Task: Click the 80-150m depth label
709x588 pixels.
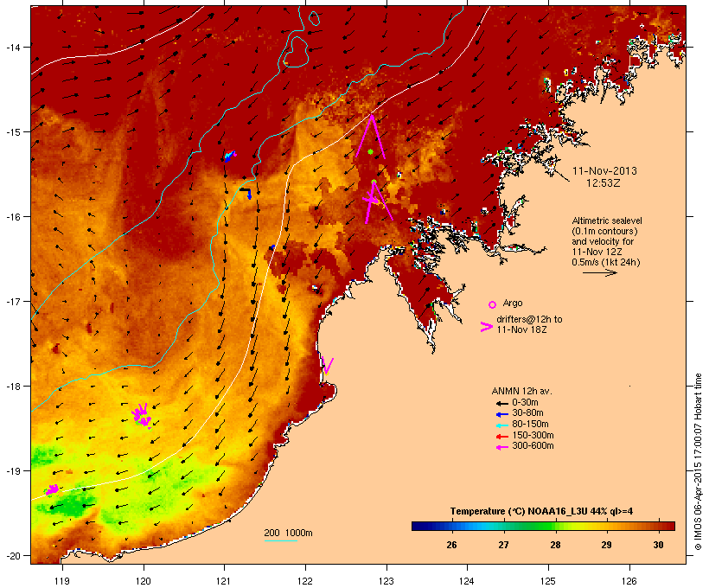Action: point(530,425)
